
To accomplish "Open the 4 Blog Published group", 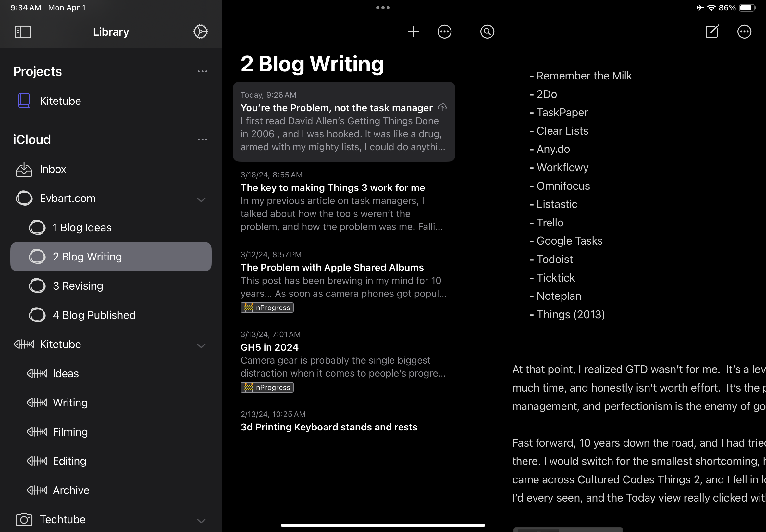I will pos(94,315).
